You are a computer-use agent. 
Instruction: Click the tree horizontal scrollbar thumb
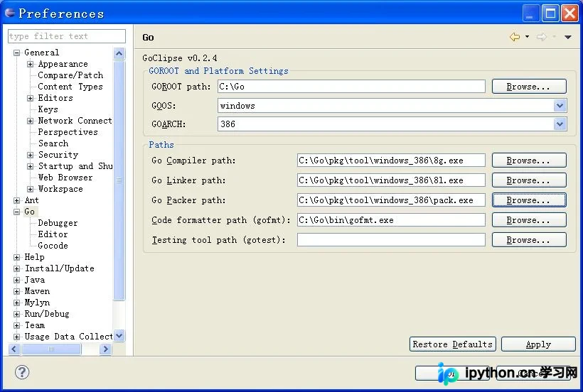[51, 349]
